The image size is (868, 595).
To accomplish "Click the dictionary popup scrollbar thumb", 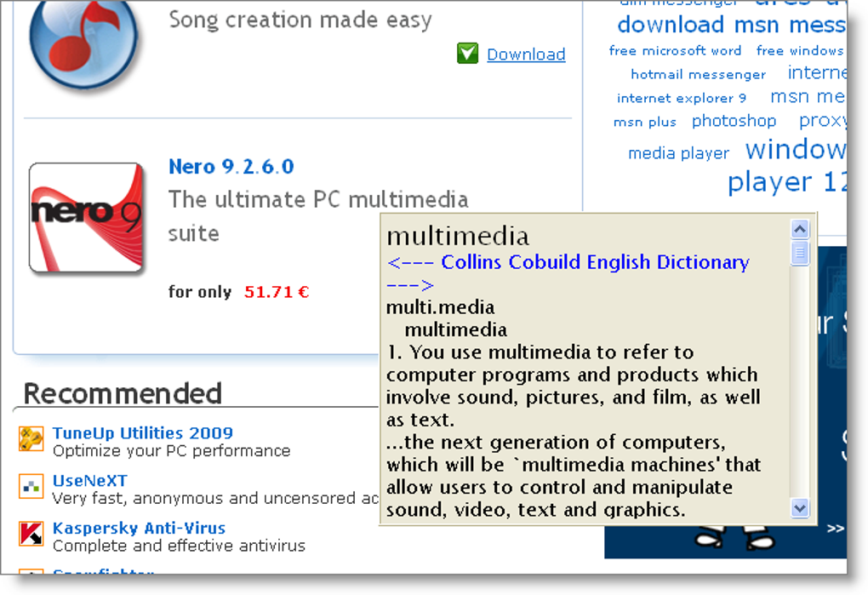I will click(800, 254).
